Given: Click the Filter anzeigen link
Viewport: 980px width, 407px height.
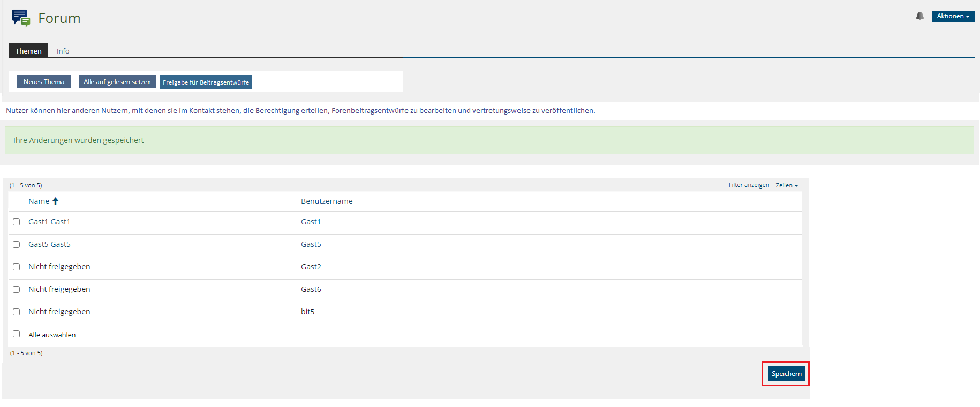Looking at the screenshot, I should click(x=748, y=185).
